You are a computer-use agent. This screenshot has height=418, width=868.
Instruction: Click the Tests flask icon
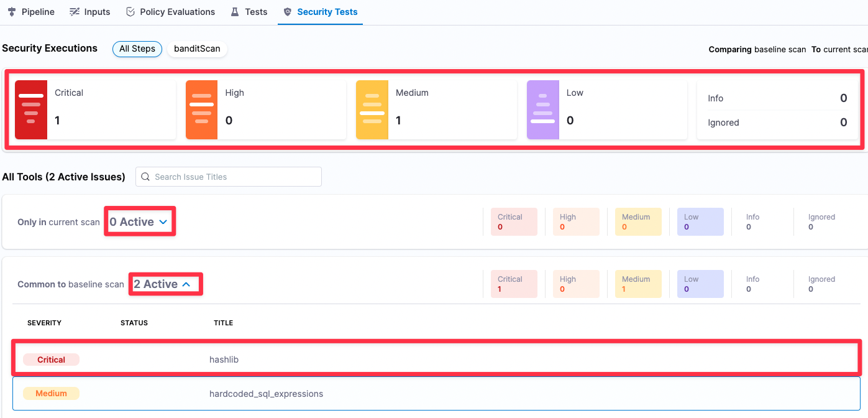[x=235, y=12]
